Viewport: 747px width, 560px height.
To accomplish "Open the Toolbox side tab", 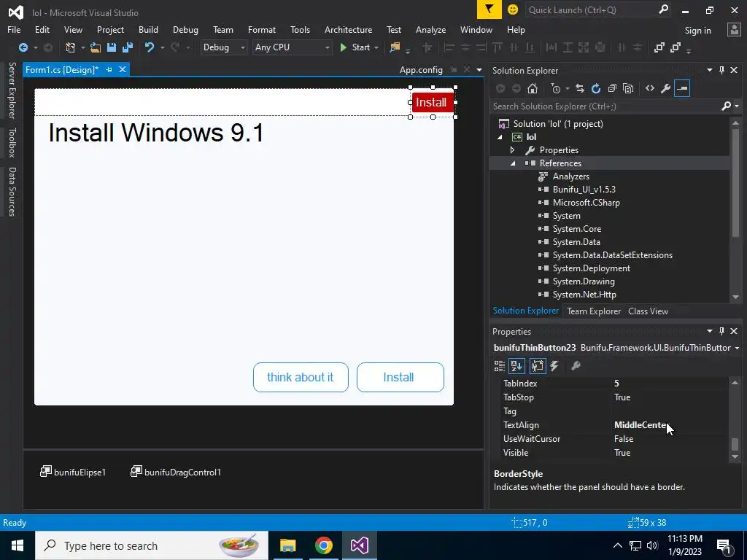I will point(12,142).
